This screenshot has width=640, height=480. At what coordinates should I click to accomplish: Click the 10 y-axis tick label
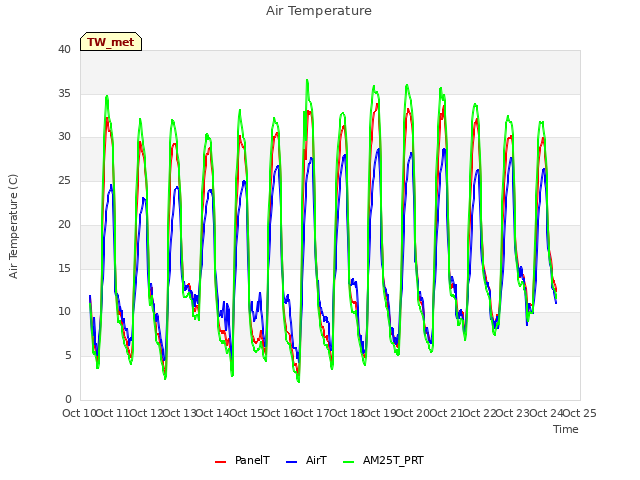pos(64,312)
